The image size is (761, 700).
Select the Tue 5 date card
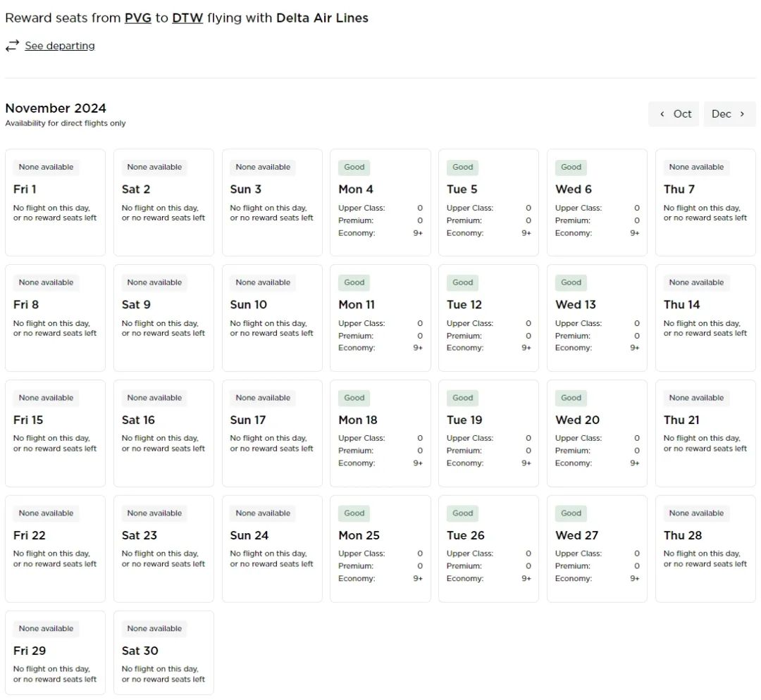click(488, 202)
